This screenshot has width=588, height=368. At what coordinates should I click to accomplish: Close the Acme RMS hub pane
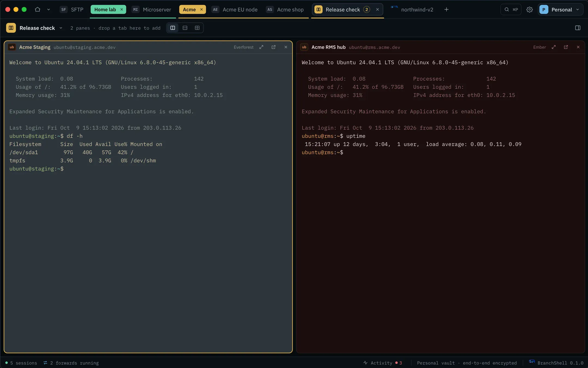coord(578,47)
